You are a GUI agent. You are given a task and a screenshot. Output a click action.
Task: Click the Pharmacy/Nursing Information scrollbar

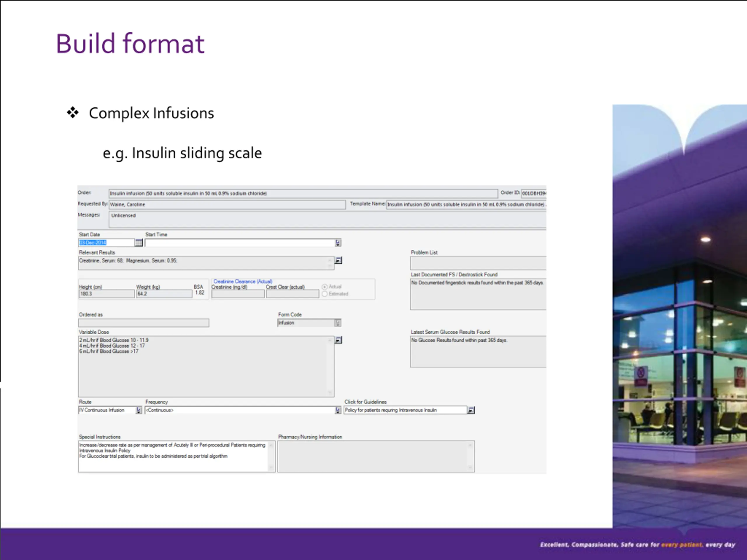click(x=470, y=456)
